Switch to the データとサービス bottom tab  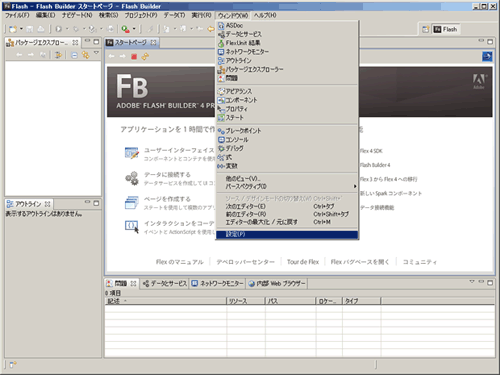165,283
